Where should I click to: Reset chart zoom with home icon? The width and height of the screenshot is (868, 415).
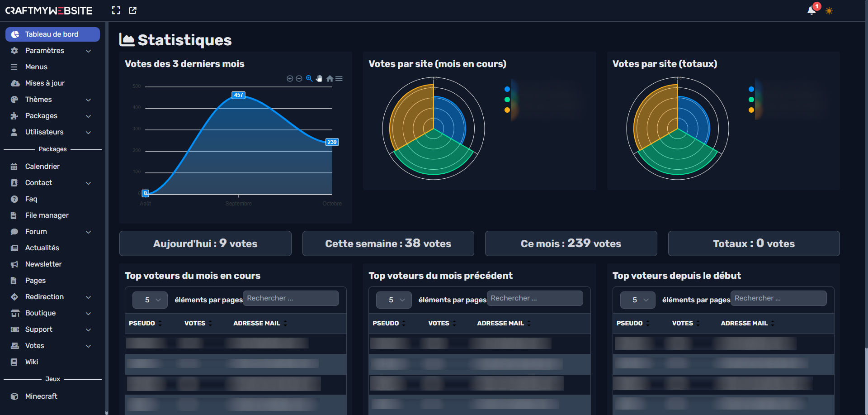330,79
